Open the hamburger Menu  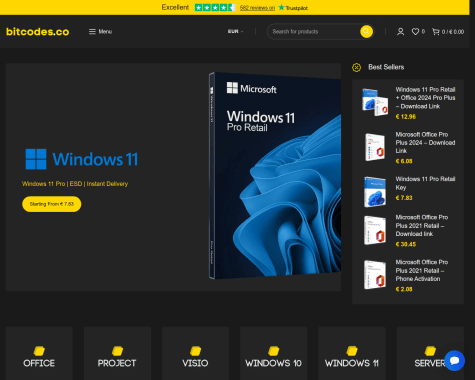coord(100,32)
